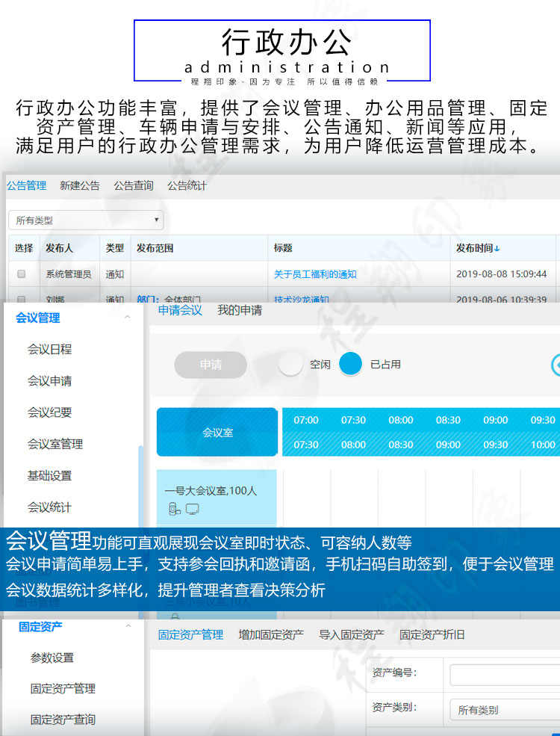Image resolution: width=560 pixels, height=736 pixels.
Task: Click the 资产类别 field label
Action: [394, 707]
